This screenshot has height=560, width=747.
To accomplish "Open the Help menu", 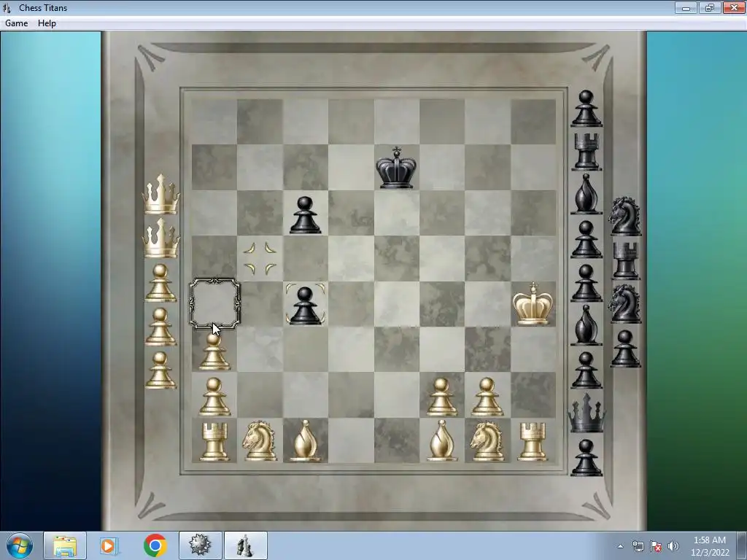I will tap(47, 23).
